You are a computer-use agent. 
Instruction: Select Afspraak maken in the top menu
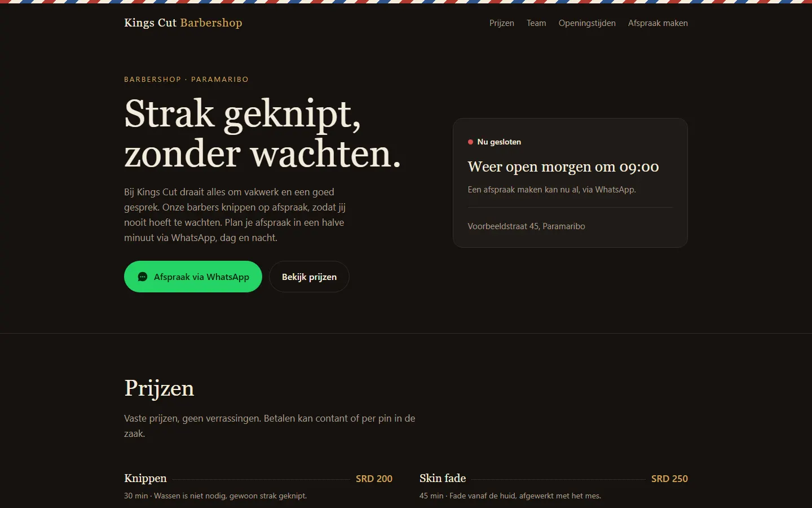tap(658, 23)
